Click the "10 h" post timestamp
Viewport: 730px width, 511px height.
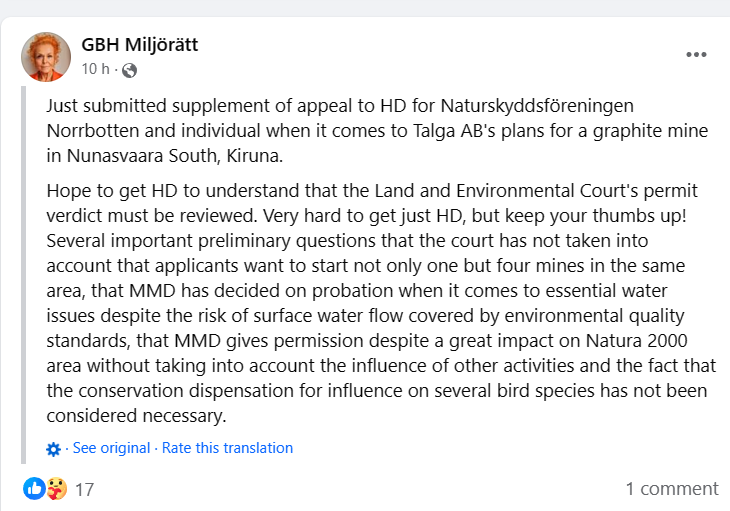pos(95,69)
